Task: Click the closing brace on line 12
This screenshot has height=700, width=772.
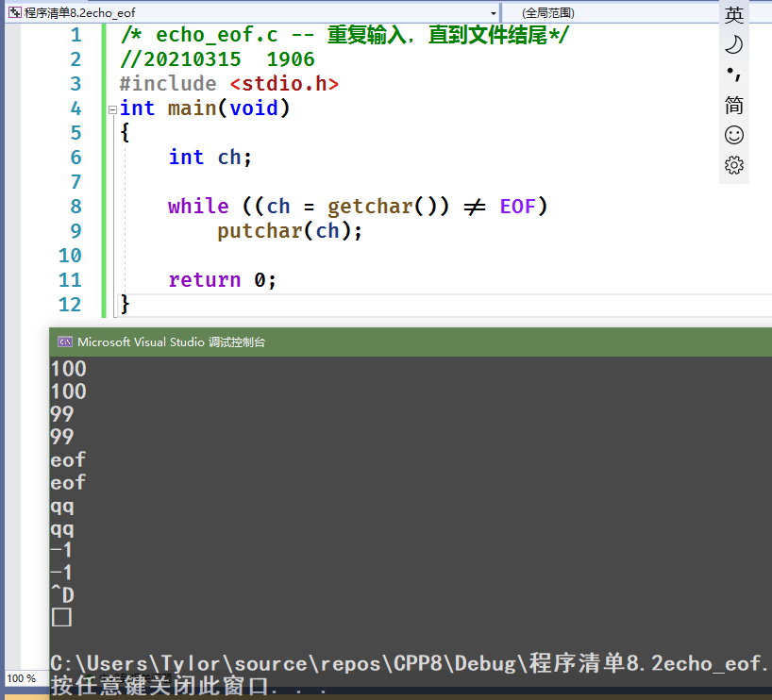Action: pos(126,304)
